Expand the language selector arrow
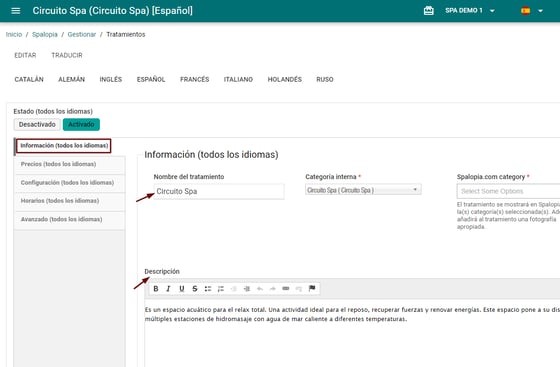560x367 pixels. pos(540,11)
